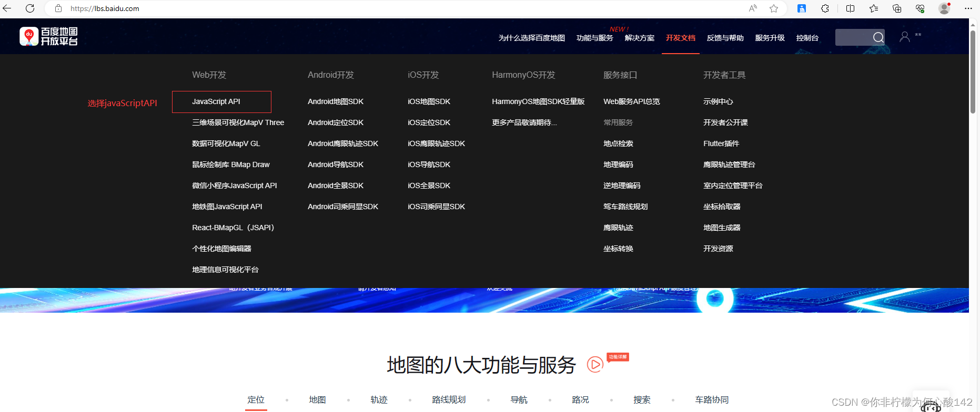980x412 pixels.
Task: Open 示例中心
Action: 718,101
